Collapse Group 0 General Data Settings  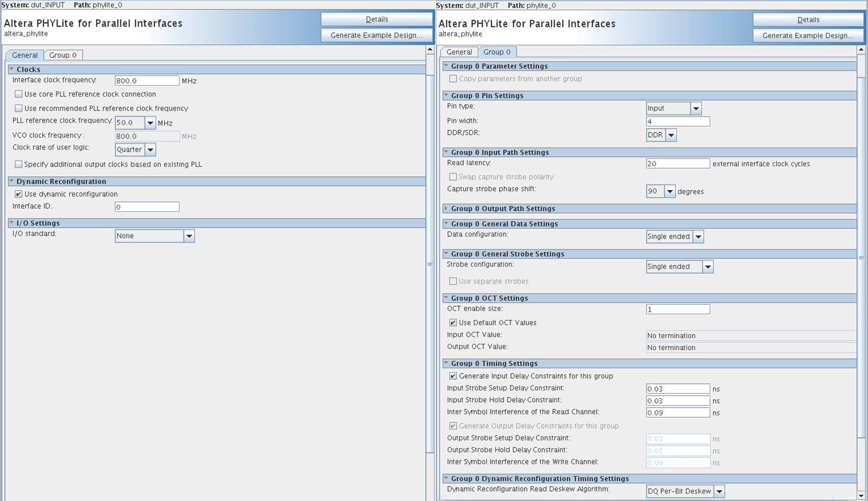coord(446,223)
